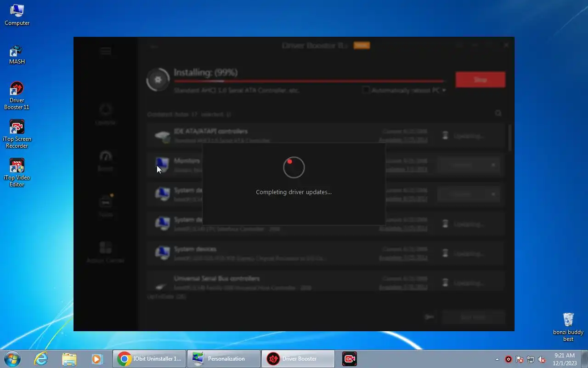Click the driver list vertical scrollbar

510,137
